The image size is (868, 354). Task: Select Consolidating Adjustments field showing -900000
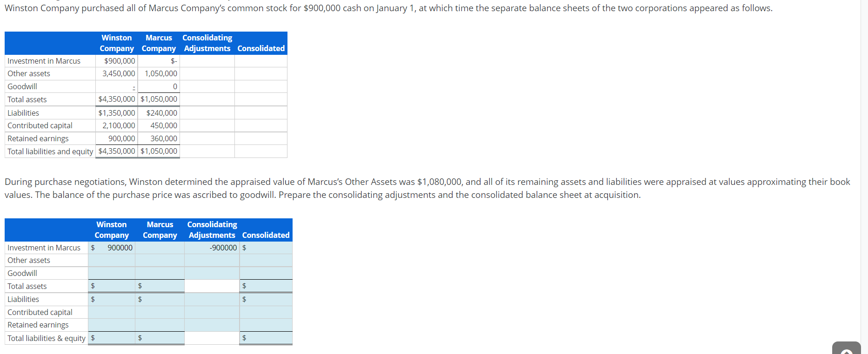point(212,248)
